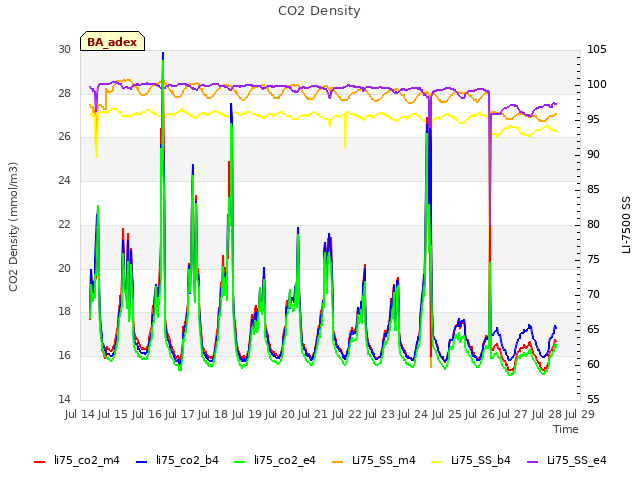The width and height of the screenshot is (640, 480).
Task: Toggle the li75_co2_e4 legend entry
Action: click(x=275, y=460)
